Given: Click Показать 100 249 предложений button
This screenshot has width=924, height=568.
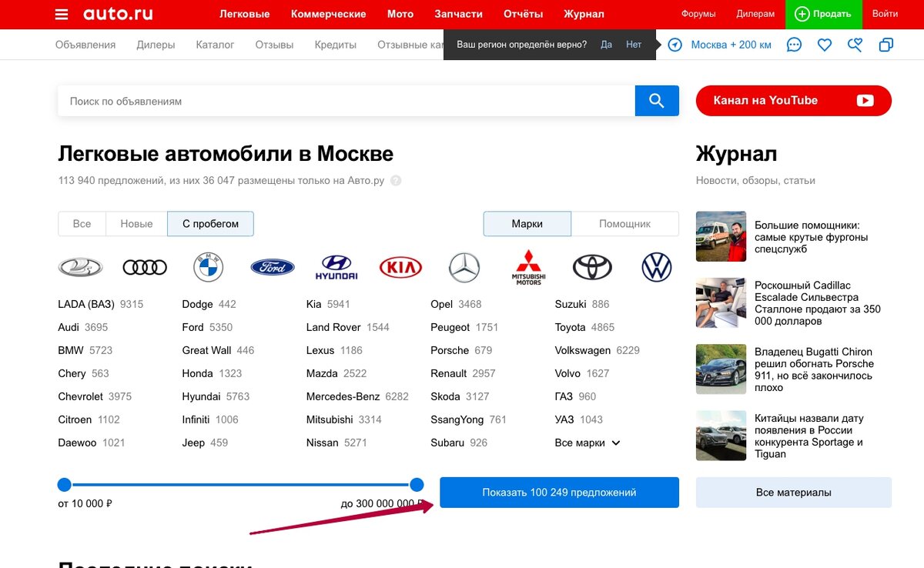Looking at the screenshot, I should 560,493.
